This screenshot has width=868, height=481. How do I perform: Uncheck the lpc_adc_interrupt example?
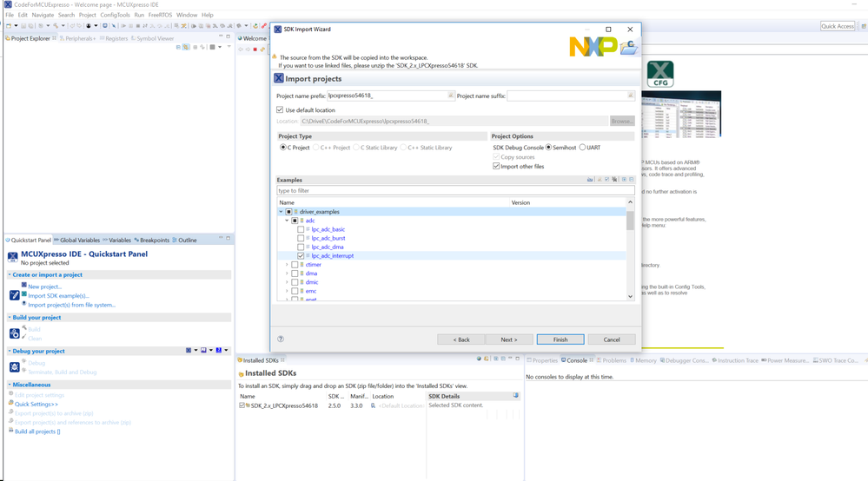point(301,256)
